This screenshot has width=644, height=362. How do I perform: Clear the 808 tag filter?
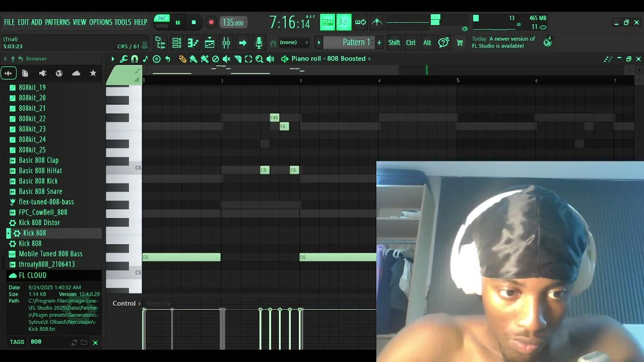pyautogui.click(x=95, y=342)
